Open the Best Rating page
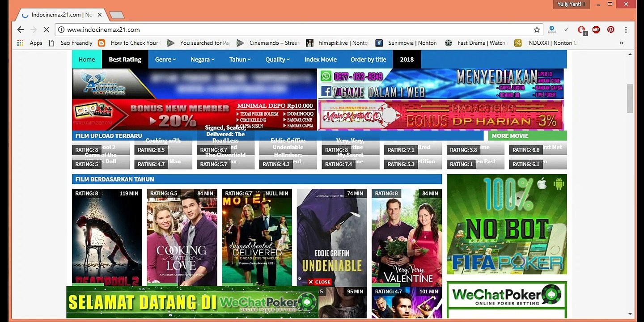This screenshot has height=322, width=644. pyautogui.click(x=125, y=59)
